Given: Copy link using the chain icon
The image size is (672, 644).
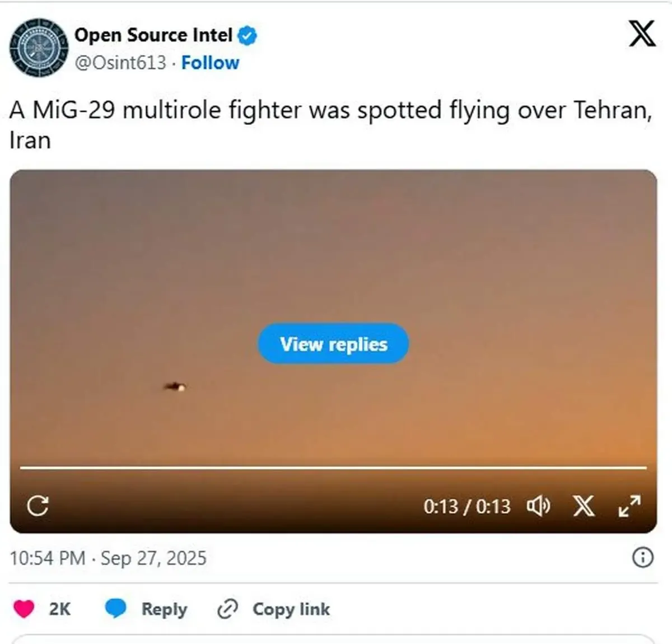Looking at the screenshot, I should 227,609.
